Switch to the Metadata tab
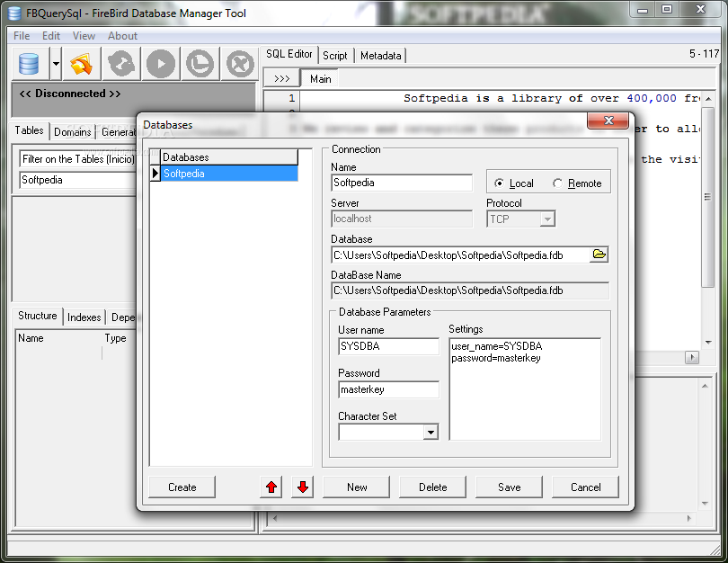728x563 pixels. pyautogui.click(x=381, y=56)
